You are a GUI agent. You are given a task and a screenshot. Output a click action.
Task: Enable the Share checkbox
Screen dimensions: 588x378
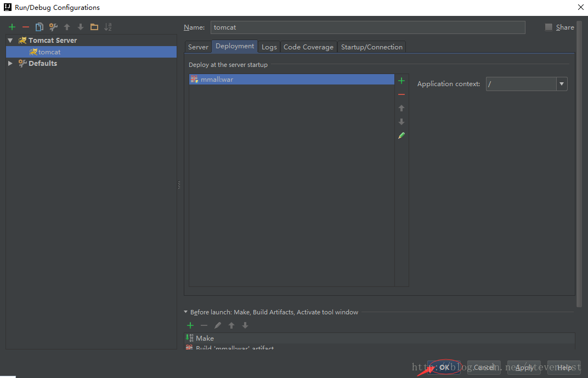[549, 27]
